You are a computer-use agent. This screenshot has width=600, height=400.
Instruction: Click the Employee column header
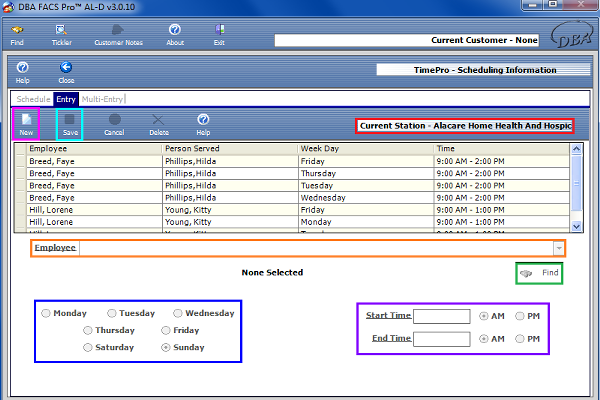click(94, 149)
